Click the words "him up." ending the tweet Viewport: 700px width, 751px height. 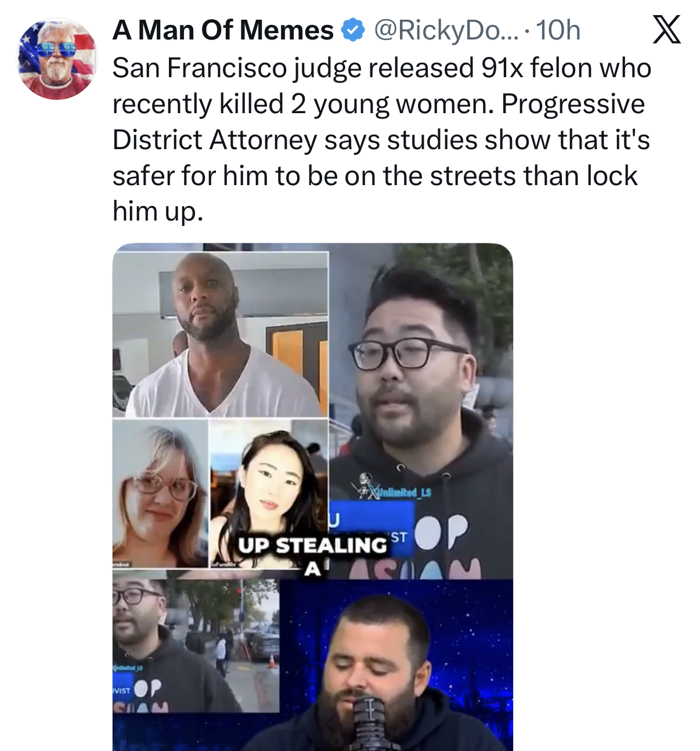point(158,211)
